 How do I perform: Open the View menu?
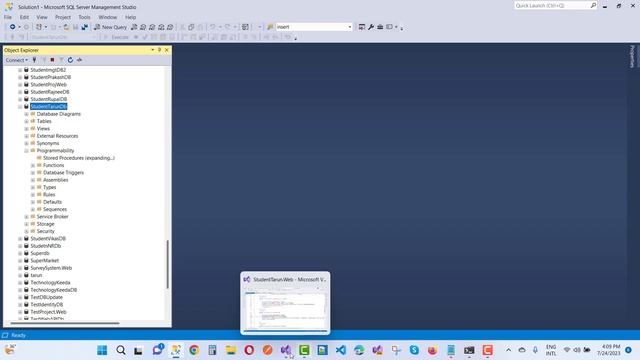pyautogui.click(x=42, y=17)
